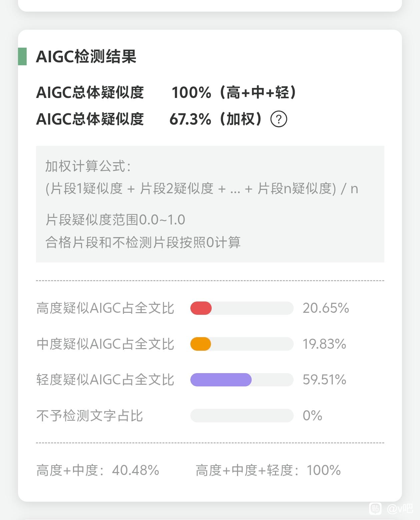The image size is (420, 520).
Task: Click the @v吧 watermark text
Action: 400,508
